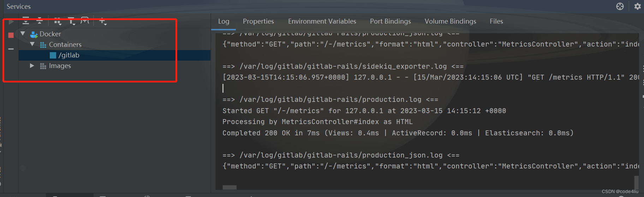Select the Docker connection node
This screenshot has height=197, width=644.
click(x=50, y=34)
